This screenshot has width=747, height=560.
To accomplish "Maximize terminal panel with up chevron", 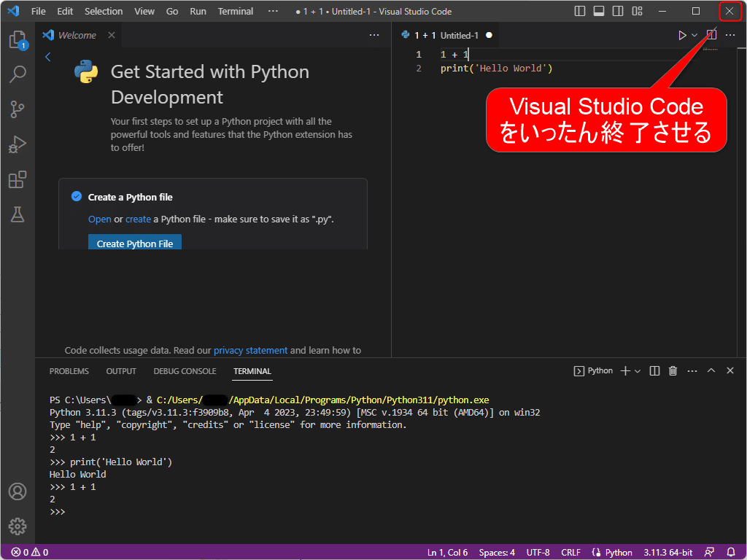I will (x=711, y=371).
